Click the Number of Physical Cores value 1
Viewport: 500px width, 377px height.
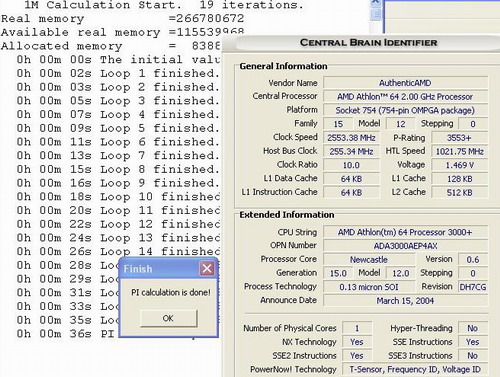(357, 328)
